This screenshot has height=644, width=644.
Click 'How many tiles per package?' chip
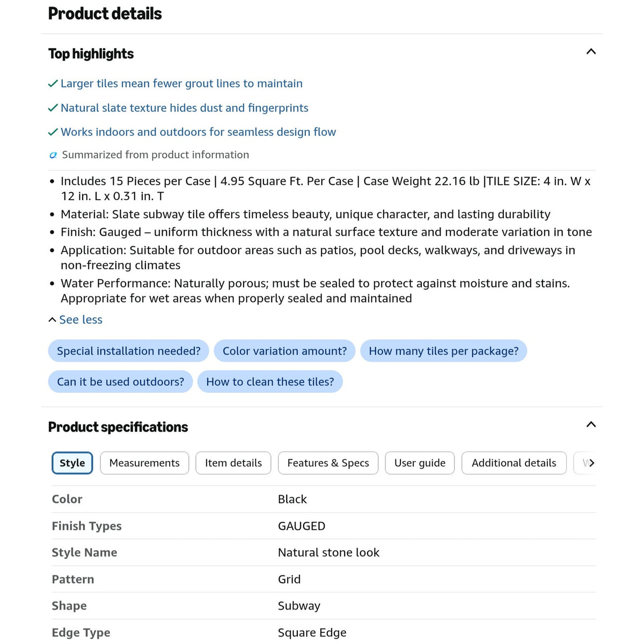click(443, 351)
